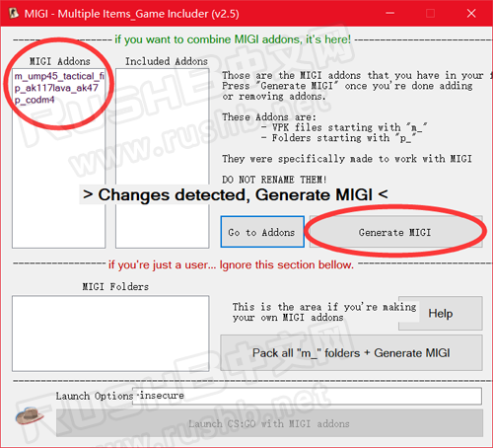Viewport: 493px width, 448px height.
Task: Minimize the MIGI window
Action: [390, 14]
